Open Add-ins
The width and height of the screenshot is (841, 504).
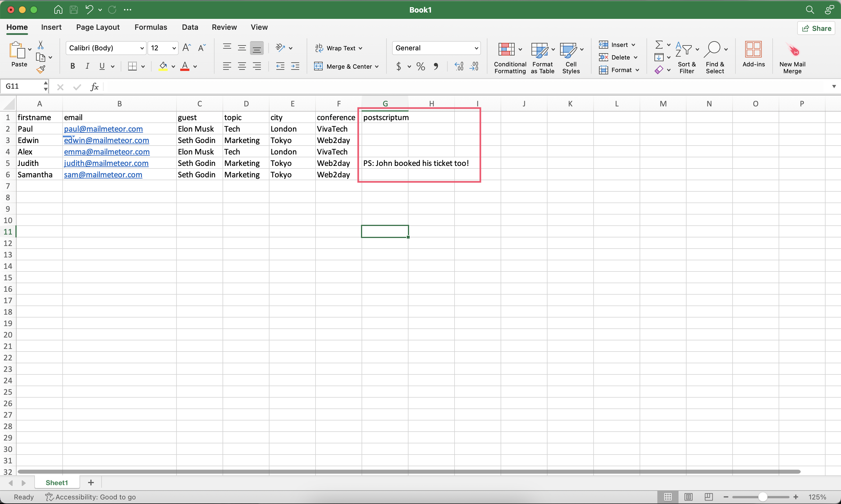(753, 54)
